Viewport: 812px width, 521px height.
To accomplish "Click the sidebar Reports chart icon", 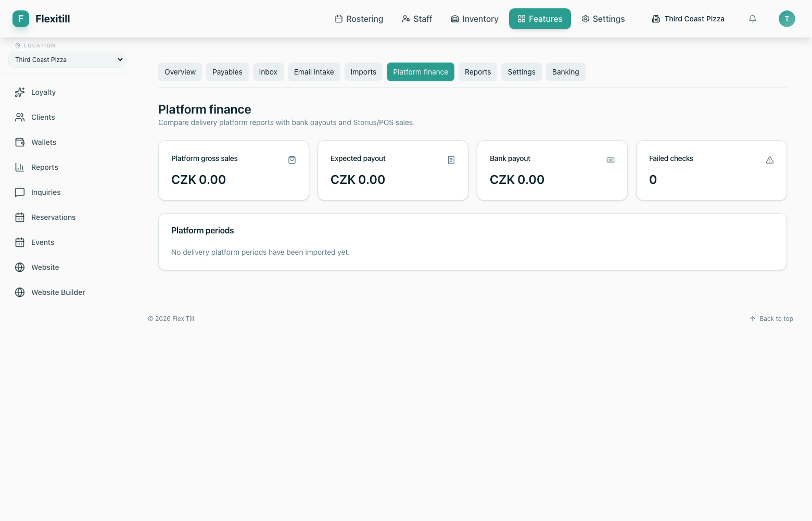I will point(20,167).
